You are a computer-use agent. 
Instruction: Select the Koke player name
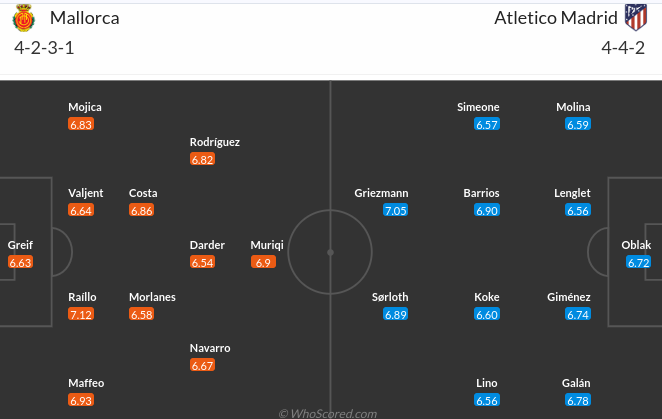point(487,297)
